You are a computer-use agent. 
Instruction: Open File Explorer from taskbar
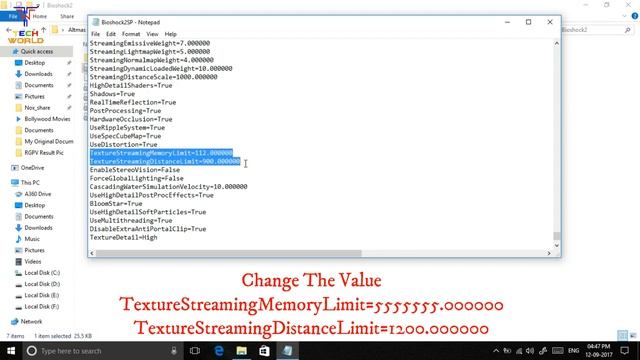tap(242, 351)
